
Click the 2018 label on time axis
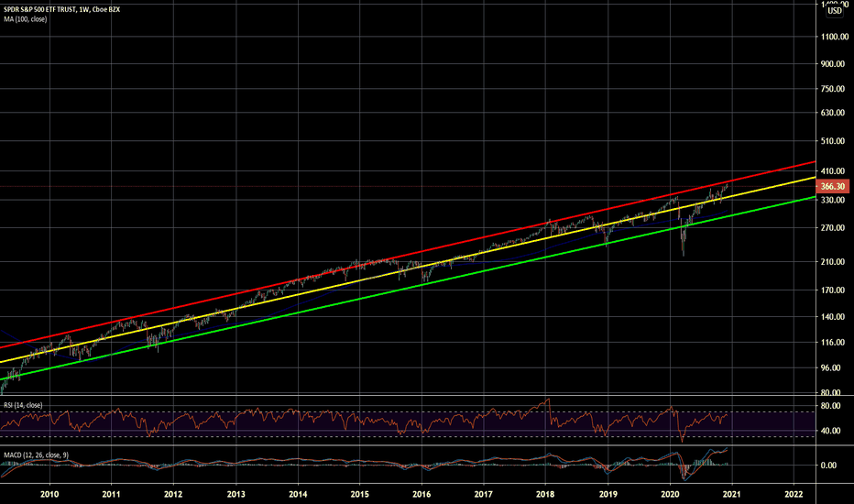[x=545, y=494]
